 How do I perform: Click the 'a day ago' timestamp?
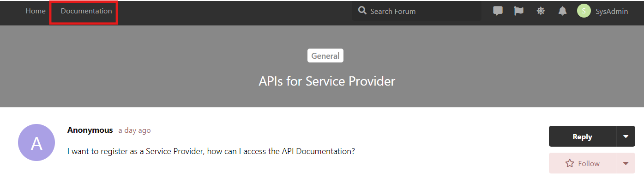tap(134, 130)
